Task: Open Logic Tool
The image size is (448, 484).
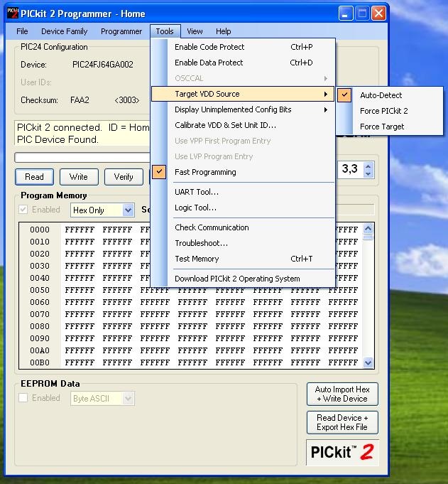Action: (x=243, y=208)
